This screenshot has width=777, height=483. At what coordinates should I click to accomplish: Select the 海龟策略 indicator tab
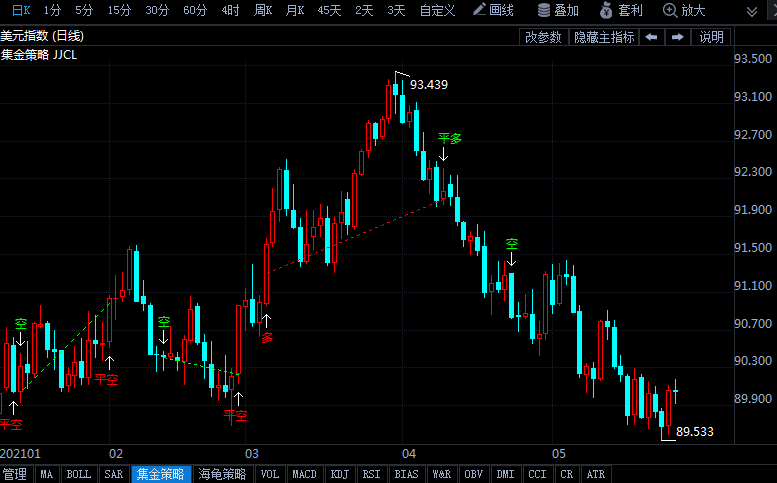222,474
